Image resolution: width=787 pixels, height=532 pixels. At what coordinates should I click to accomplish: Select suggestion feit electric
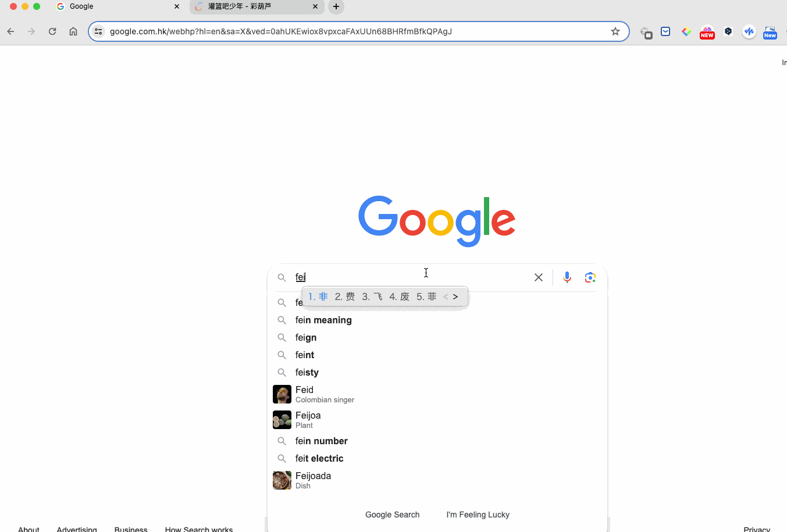(437, 459)
